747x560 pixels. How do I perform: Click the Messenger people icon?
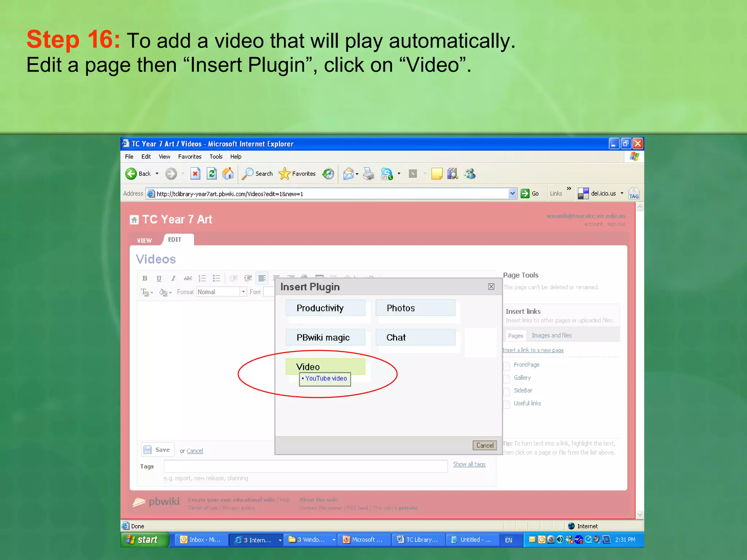coord(470,174)
